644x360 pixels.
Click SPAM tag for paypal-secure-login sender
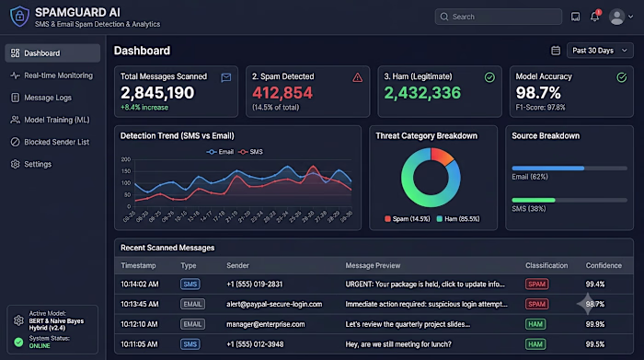[536, 304]
